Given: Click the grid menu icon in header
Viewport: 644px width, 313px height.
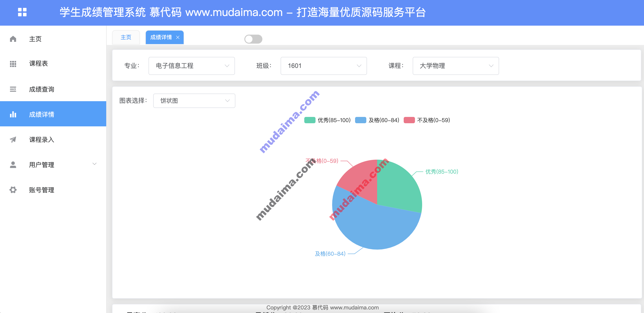Looking at the screenshot, I should click(x=22, y=12).
